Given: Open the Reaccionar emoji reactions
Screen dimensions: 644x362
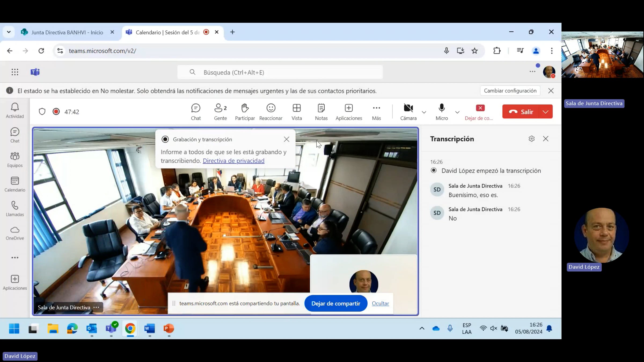Looking at the screenshot, I should [271, 112].
